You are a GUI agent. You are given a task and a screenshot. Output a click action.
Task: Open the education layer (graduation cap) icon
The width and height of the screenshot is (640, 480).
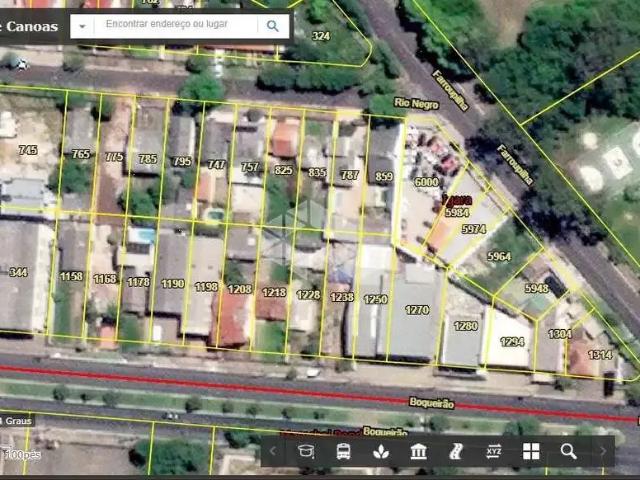[306, 451]
